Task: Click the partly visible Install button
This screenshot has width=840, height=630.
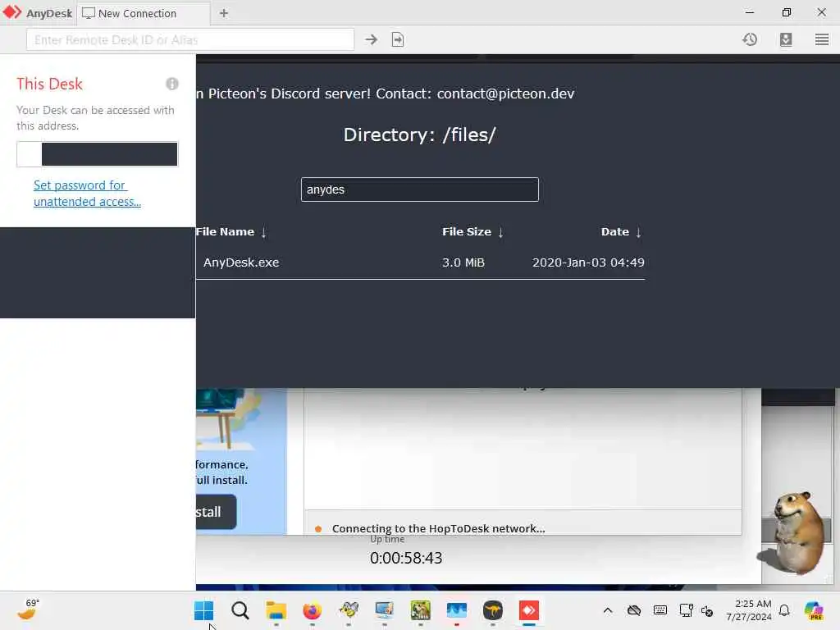Action: (x=216, y=512)
